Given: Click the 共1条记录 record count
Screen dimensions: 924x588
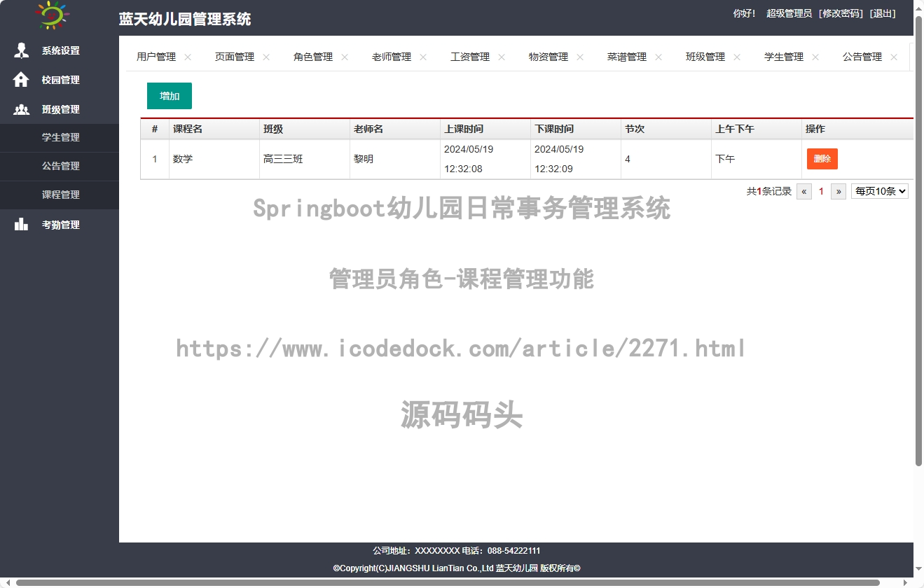Looking at the screenshot, I should coord(769,191).
